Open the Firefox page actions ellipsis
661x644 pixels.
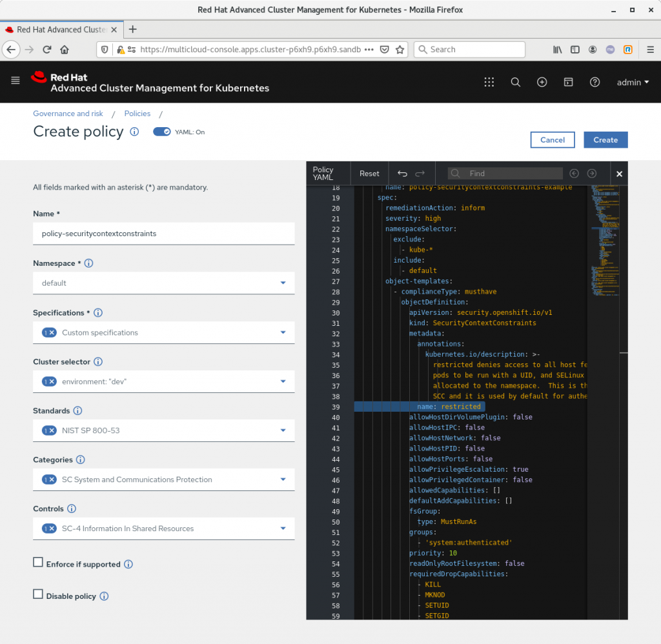point(369,49)
